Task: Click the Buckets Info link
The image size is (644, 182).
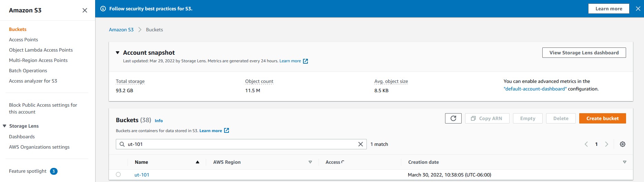Action: coord(159,121)
